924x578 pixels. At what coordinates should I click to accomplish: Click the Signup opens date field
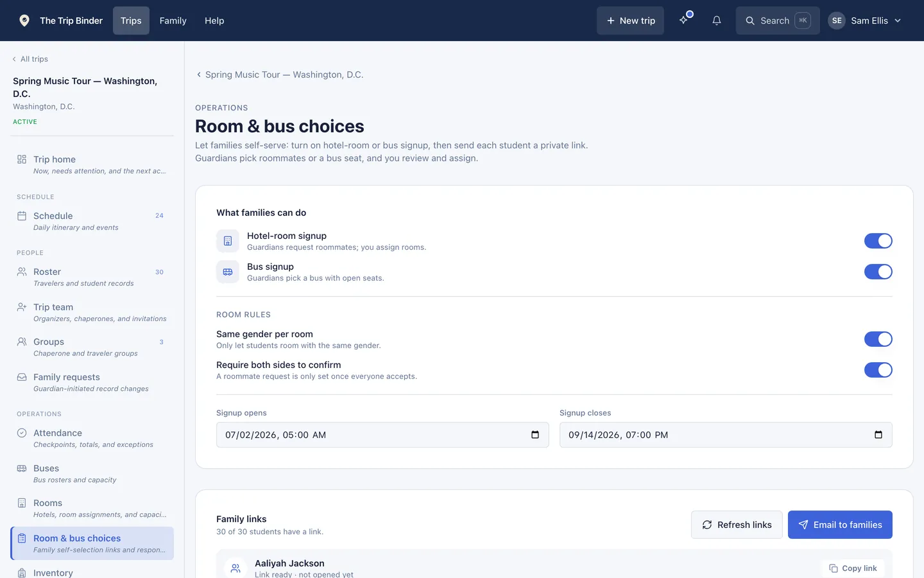pos(382,435)
